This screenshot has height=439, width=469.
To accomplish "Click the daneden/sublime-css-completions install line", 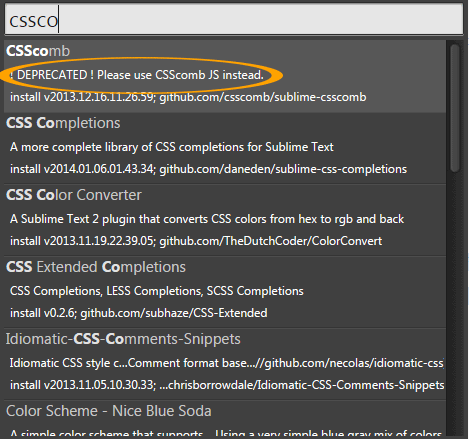I will coord(208,169).
